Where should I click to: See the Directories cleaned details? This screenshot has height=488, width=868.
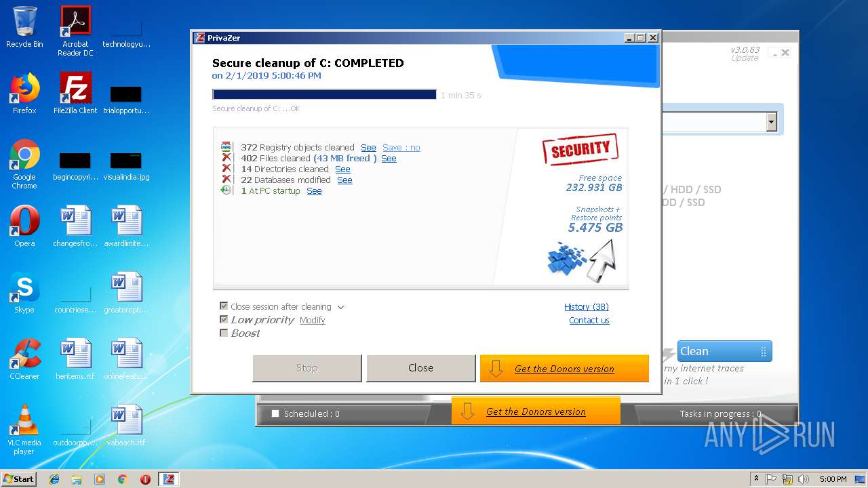coord(342,169)
